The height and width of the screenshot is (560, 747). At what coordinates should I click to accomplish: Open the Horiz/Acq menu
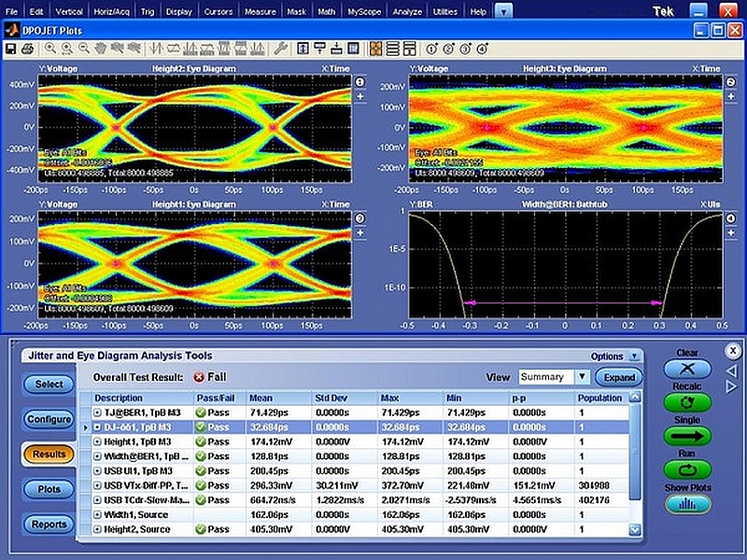tap(111, 11)
